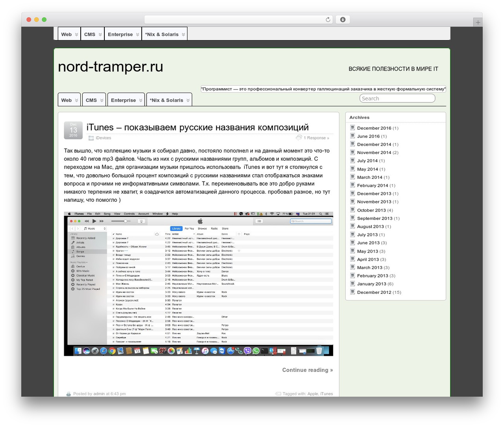Go to nord-tramper.ru site title
This screenshot has height=427, width=504.
click(111, 67)
